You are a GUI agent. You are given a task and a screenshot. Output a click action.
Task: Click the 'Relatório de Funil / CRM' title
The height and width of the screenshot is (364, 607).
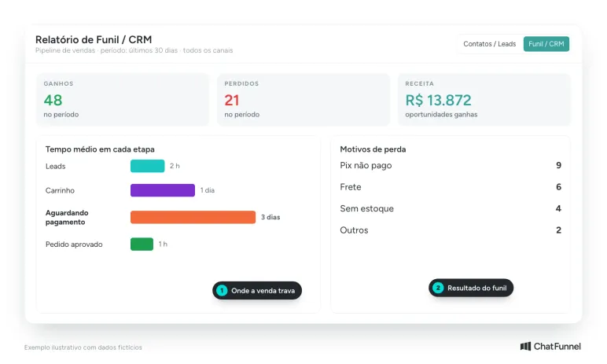tap(94, 40)
